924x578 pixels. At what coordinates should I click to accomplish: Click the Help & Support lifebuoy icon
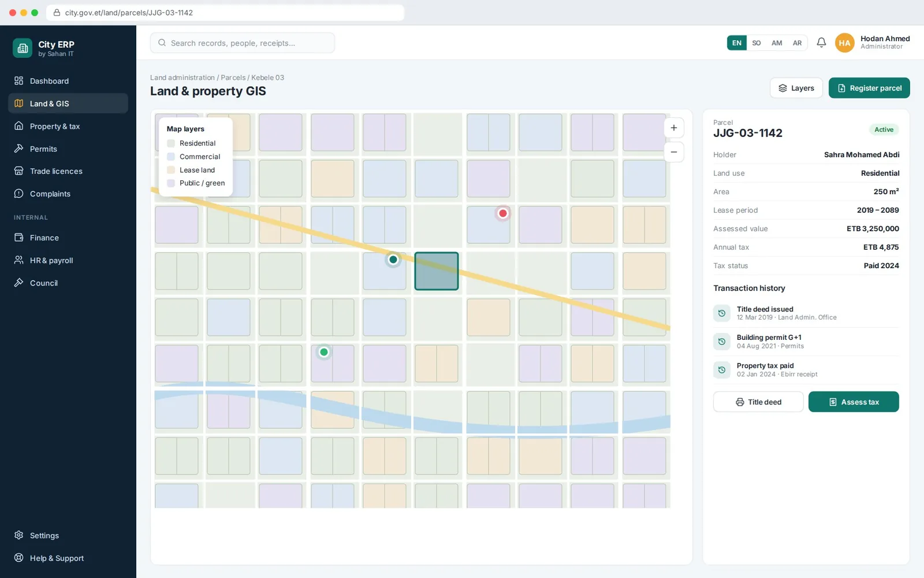pos(19,558)
